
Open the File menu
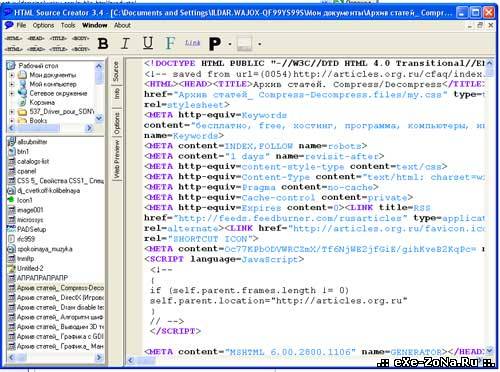click(21, 25)
